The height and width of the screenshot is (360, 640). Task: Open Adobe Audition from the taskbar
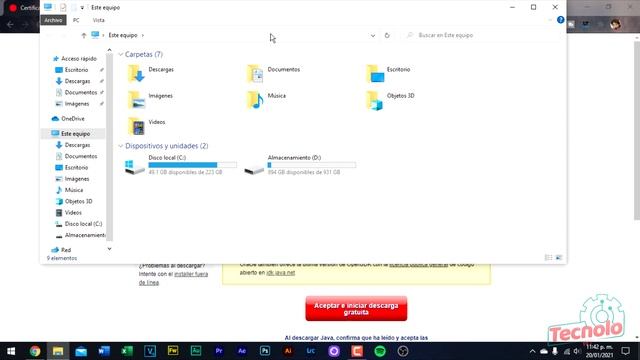196,351
